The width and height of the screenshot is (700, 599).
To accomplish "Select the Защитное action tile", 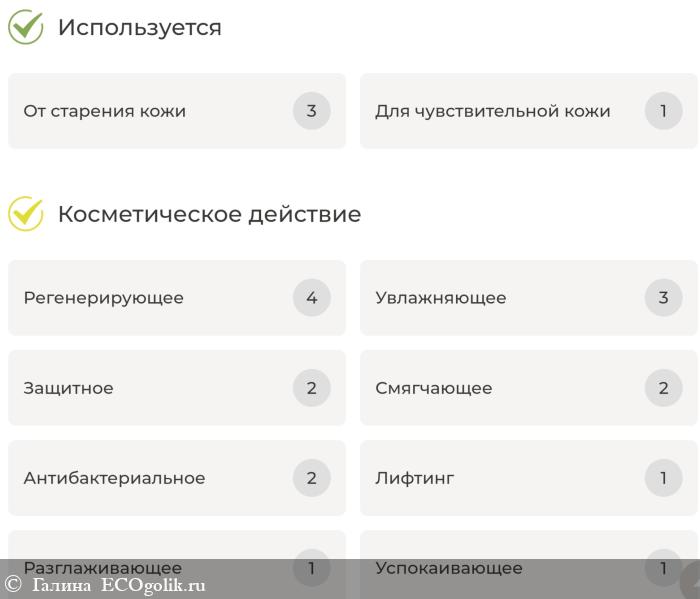I will point(150,388).
